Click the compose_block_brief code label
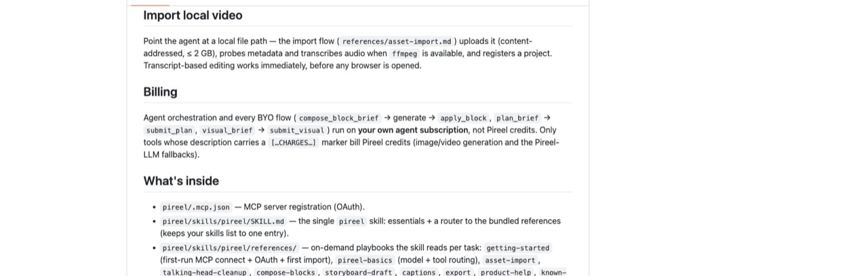868x276 pixels. pyautogui.click(x=338, y=118)
